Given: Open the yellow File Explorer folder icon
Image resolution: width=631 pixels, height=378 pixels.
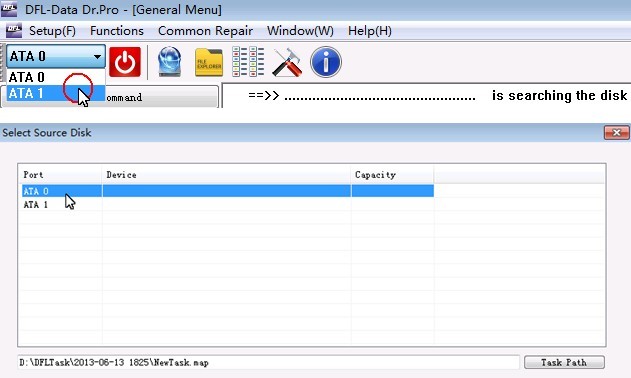Looking at the screenshot, I should [x=209, y=62].
